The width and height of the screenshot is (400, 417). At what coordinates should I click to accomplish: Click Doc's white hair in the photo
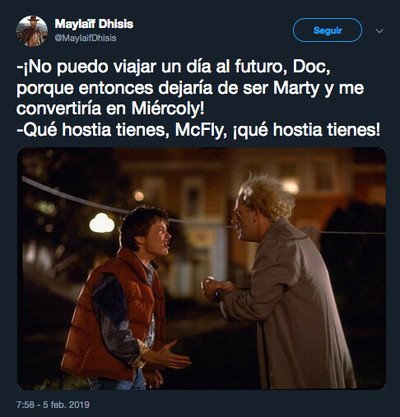point(269,197)
